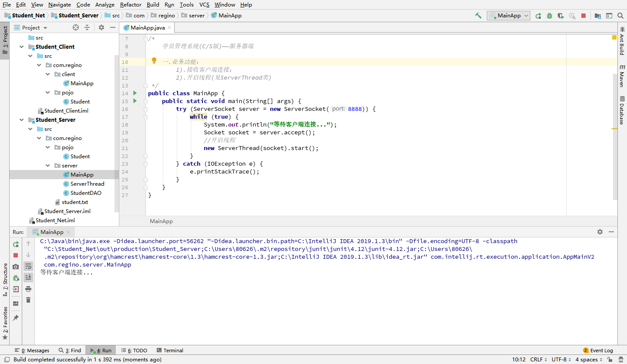The image size is (627, 364).
Task: Click the light bulb intention icon on line 10
Action: point(154,60)
